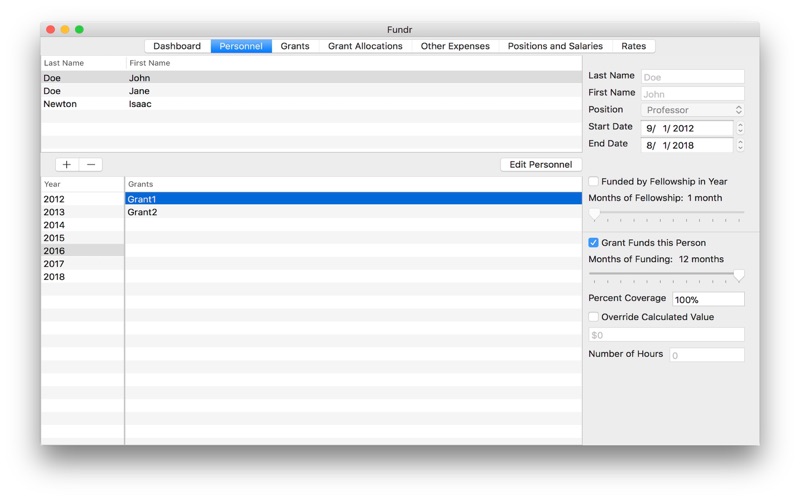Click the End Date field 8/1/2018
The width and height of the screenshot is (800, 500).
click(687, 145)
